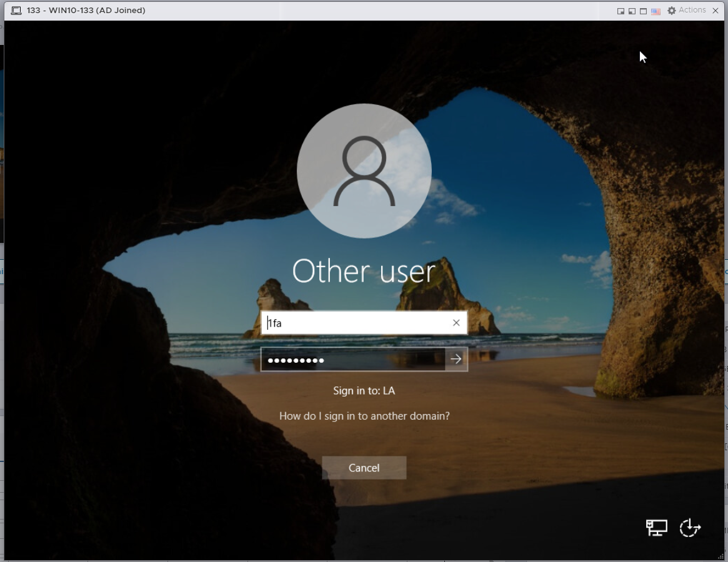728x562 pixels.
Task: Clear the username field with the X
Action: click(456, 323)
